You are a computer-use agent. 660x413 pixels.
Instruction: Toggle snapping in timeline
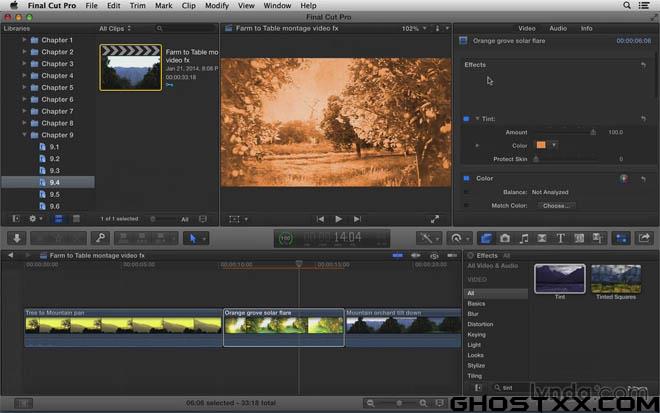pyautogui.click(x=452, y=256)
